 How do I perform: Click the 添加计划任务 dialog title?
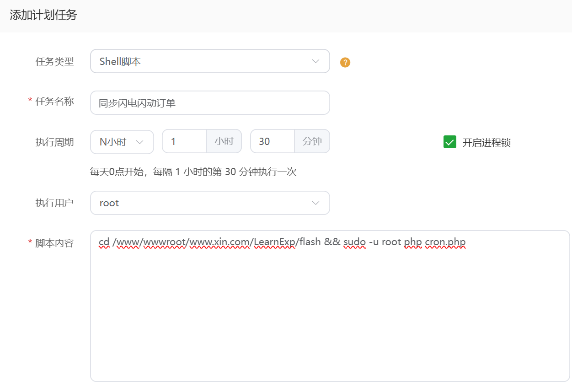[43, 15]
